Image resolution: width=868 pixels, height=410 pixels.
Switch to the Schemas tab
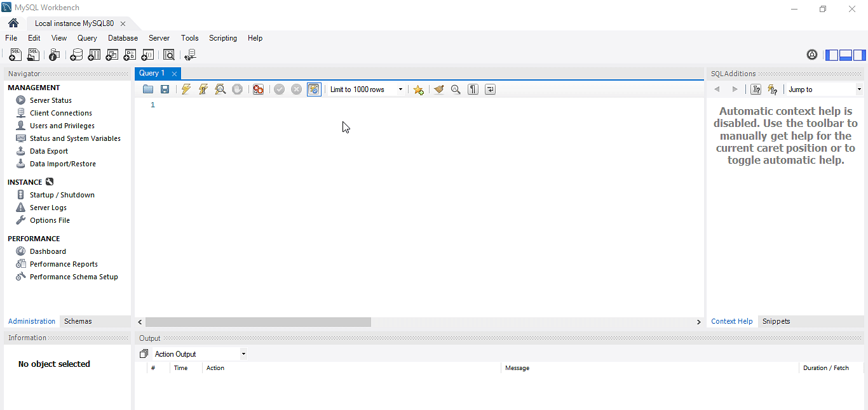click(78, 321)
